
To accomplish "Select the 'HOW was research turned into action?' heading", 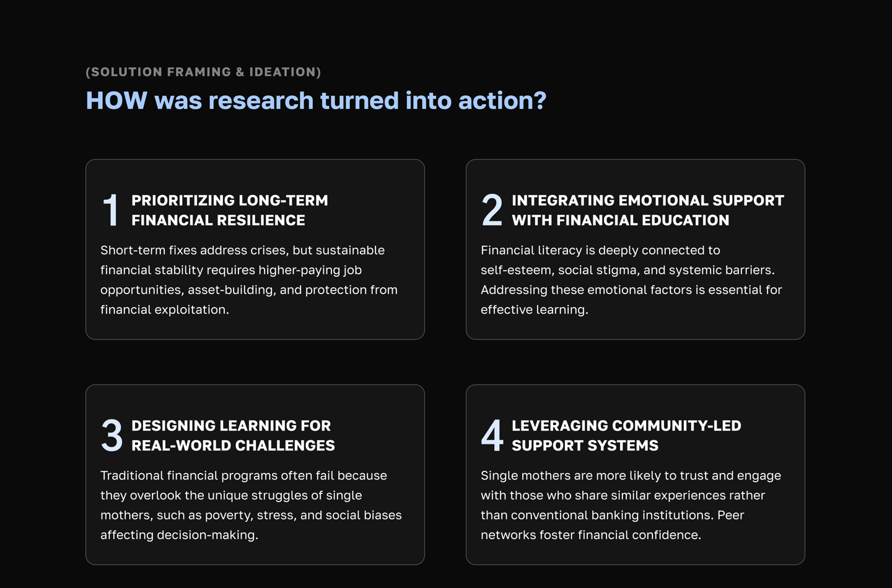I will (x=316, y=100).
